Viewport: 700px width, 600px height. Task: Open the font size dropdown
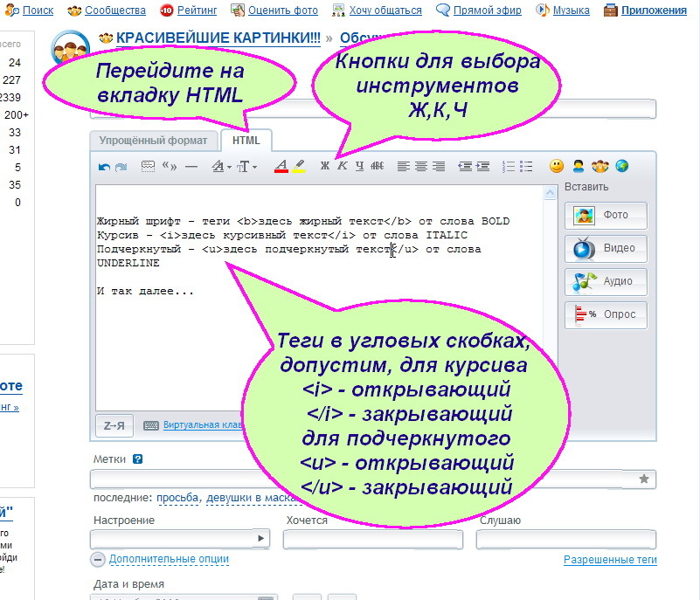point(246,167)
